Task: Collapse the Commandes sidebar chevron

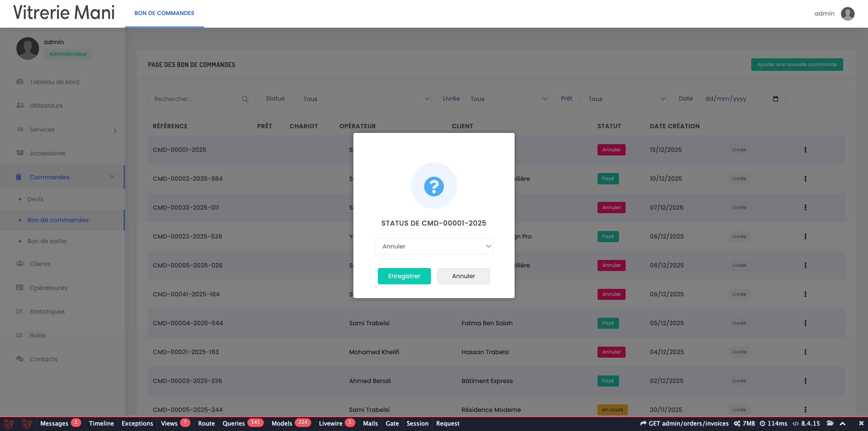Action: pos(112,177)
